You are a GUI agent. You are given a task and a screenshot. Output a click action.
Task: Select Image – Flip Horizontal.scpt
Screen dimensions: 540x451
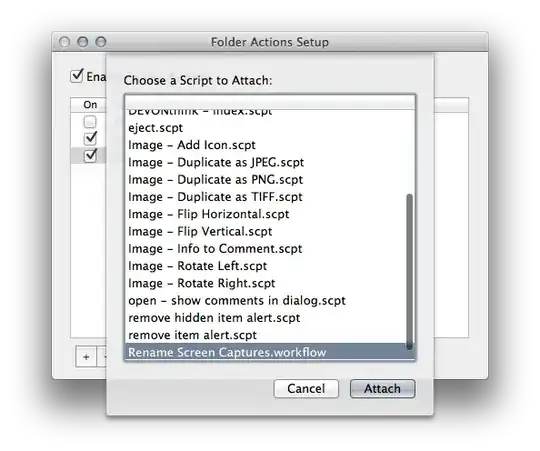point(270,214)
